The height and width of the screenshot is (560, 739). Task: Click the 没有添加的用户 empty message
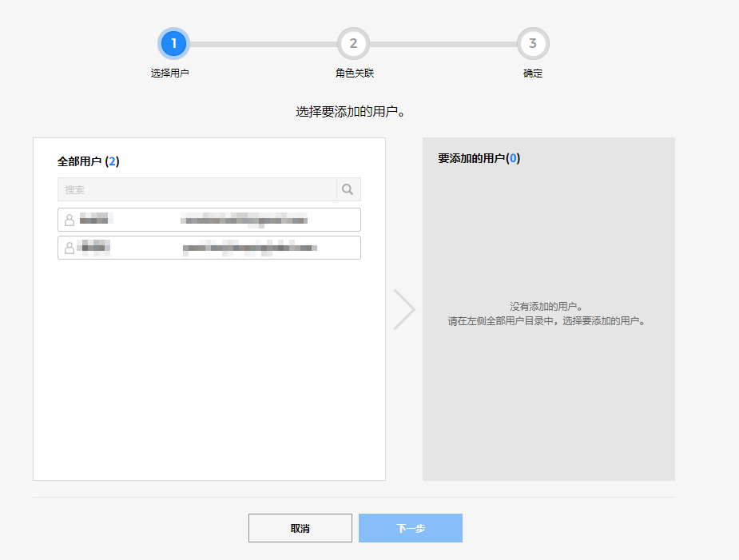(546, 307)
